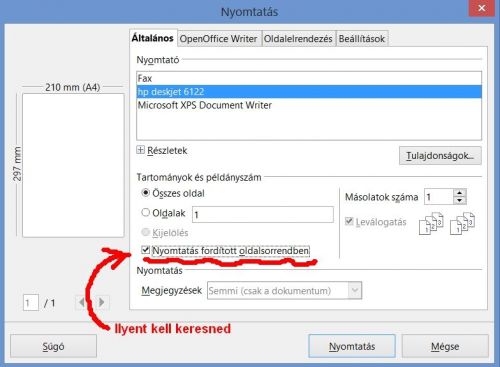Select the Fax printer
The image size is (500, 367).
tap(309, 79)
